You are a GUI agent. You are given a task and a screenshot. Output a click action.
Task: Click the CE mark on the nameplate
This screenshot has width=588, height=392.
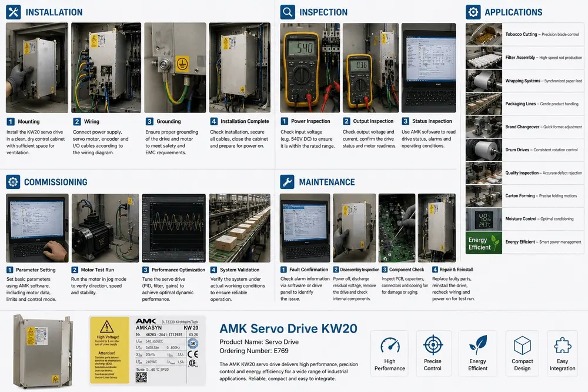point(193,354)
